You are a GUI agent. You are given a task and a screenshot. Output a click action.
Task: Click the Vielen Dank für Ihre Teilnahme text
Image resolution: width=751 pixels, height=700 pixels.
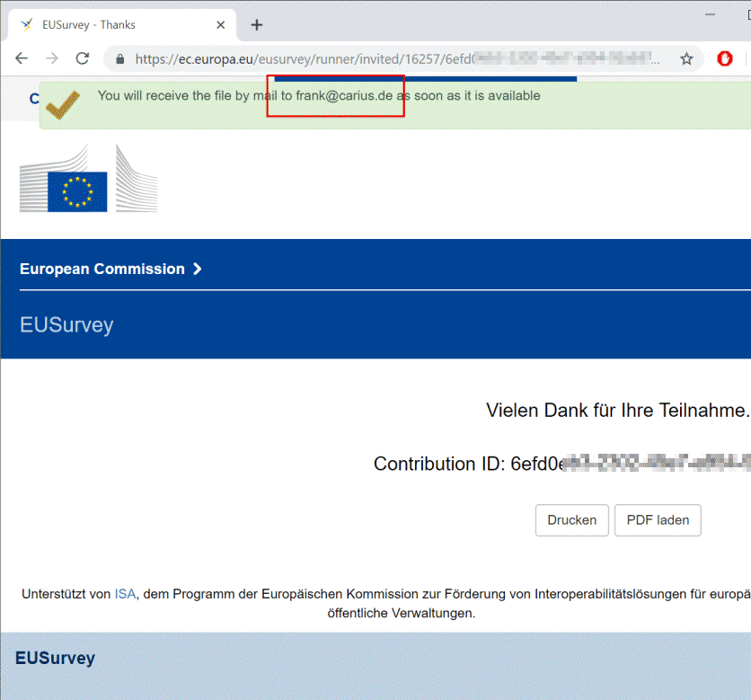(x=618, y=411)
